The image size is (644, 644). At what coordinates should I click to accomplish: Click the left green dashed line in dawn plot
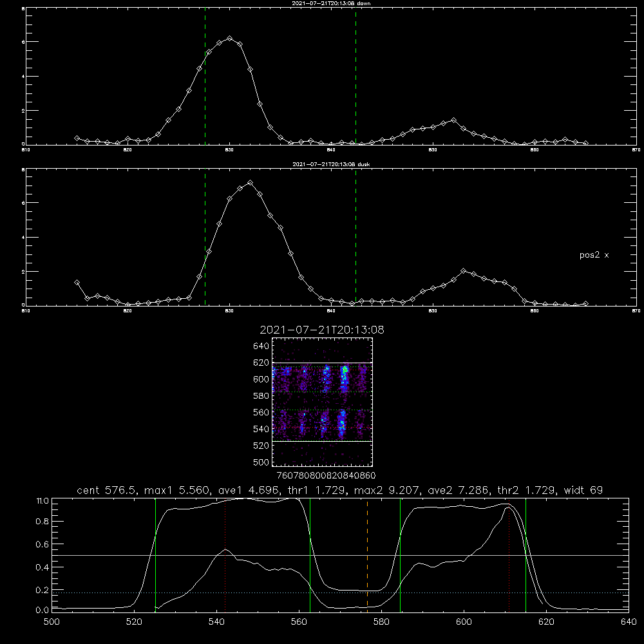pyautogui.click(x=205, y=76)
